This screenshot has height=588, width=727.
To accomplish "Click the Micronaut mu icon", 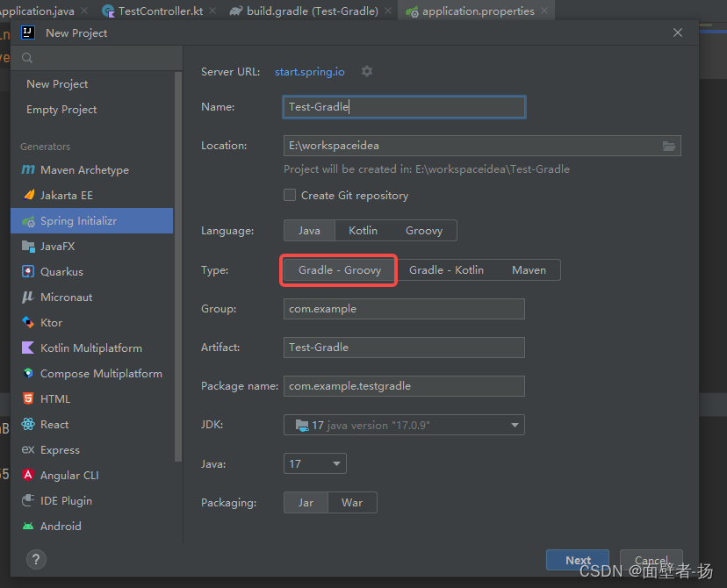I will point(28,297).
